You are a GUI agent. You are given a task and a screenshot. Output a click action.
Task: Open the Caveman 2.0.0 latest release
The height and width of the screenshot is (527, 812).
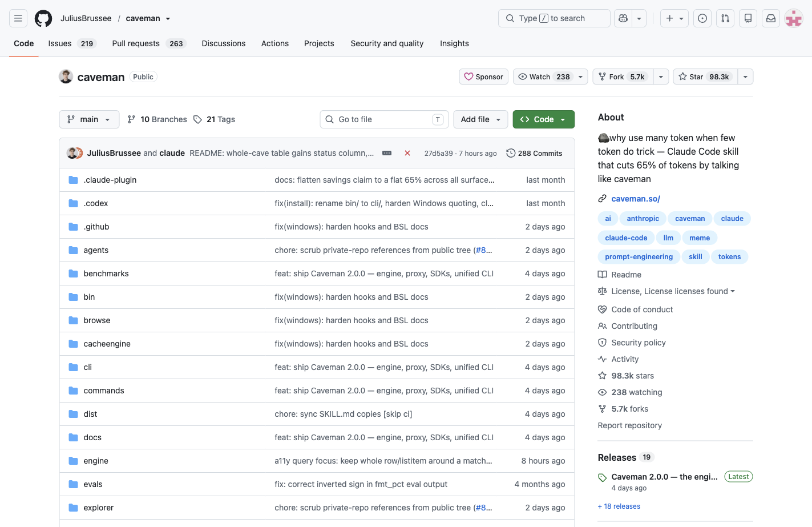[664, 477]
